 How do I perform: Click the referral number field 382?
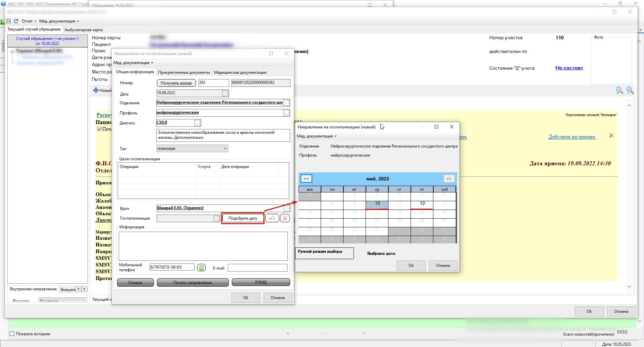click(214, 83)
